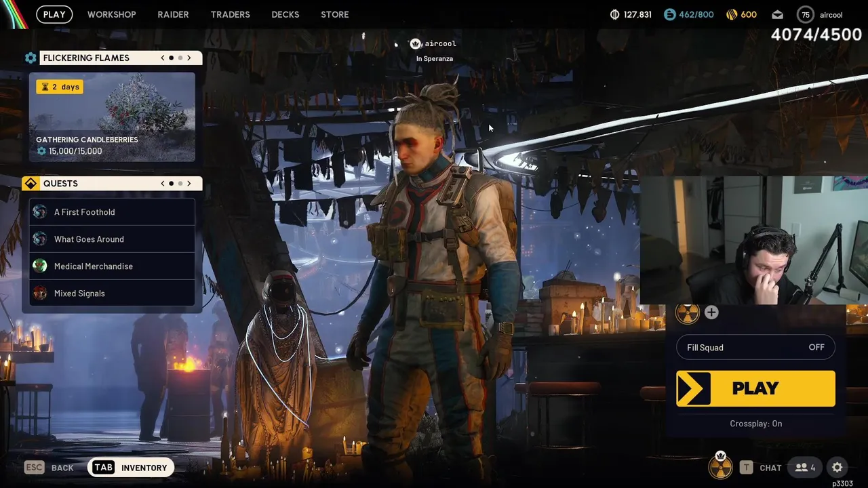Open the WORKSHOP tab
Image resolution: width=868 pixels, height=488 pixels.
[x=112, y=14]
